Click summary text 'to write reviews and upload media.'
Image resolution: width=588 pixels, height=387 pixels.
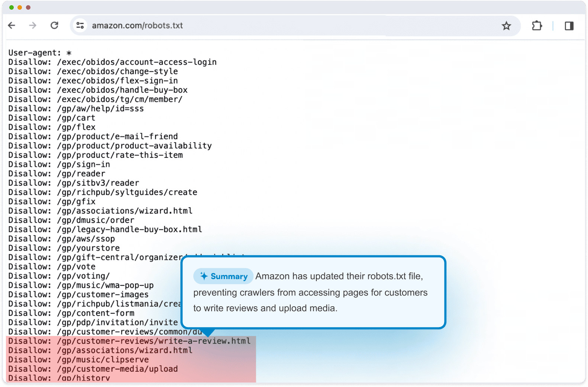pos(265,308)
